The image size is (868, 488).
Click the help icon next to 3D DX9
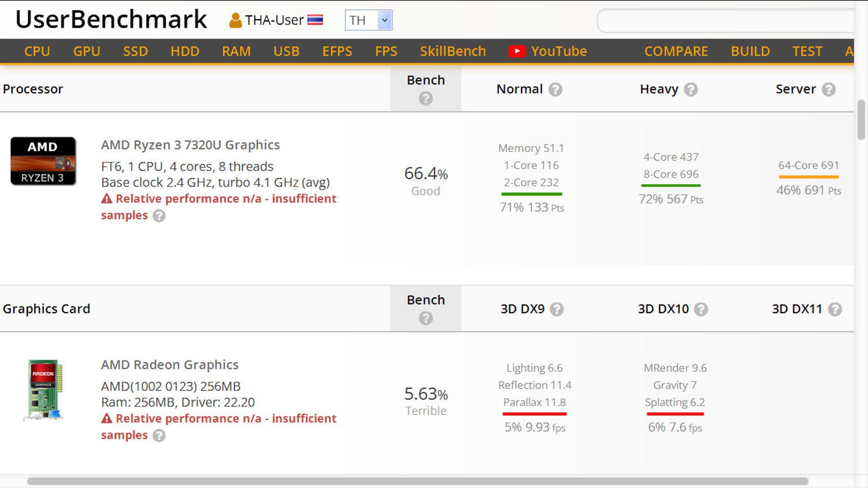click(557, 309)
